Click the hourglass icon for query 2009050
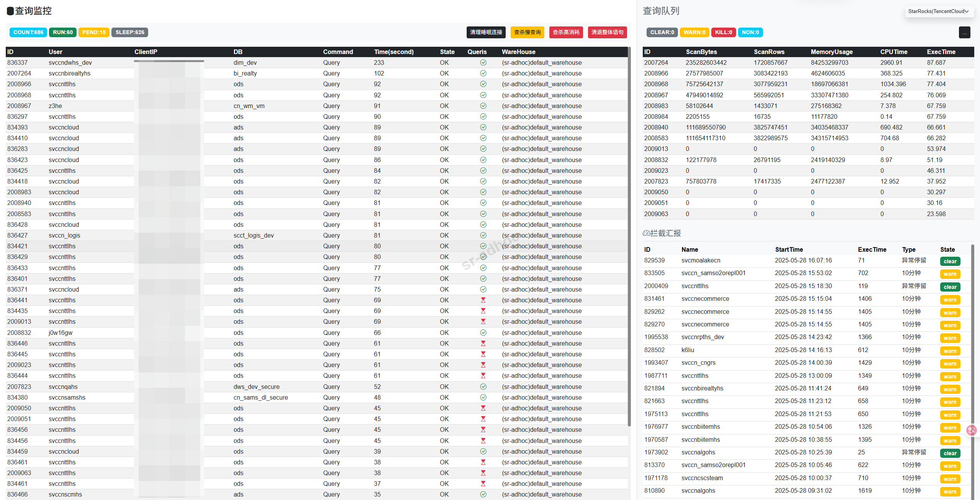 pos(483,408)
